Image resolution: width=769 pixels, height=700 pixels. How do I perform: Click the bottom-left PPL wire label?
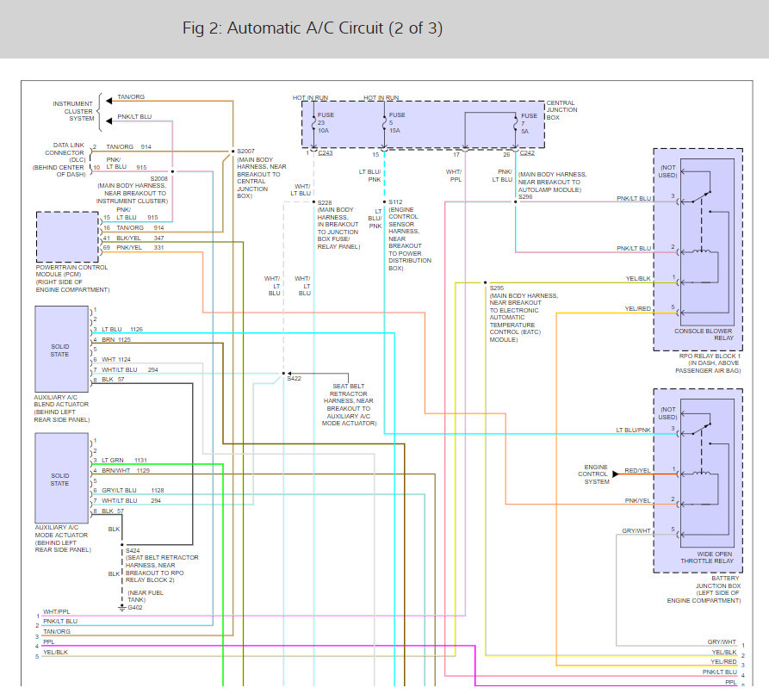[48, 642]
